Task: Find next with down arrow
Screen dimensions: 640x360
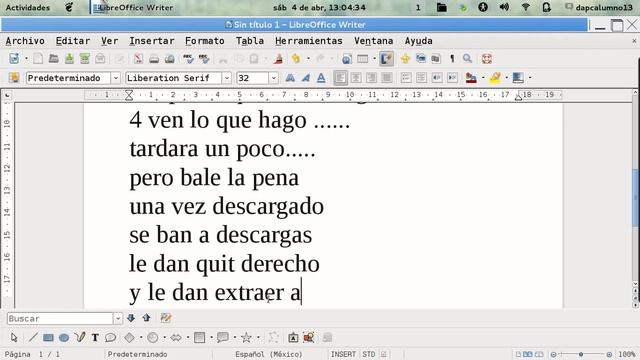Action: pos(131,318)
